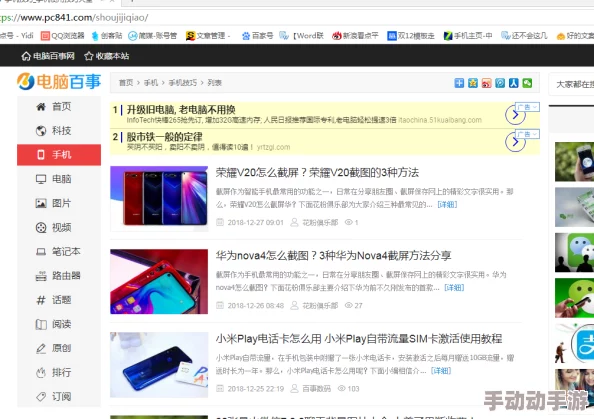Open 排行 section in sidebar

point(59,372)
